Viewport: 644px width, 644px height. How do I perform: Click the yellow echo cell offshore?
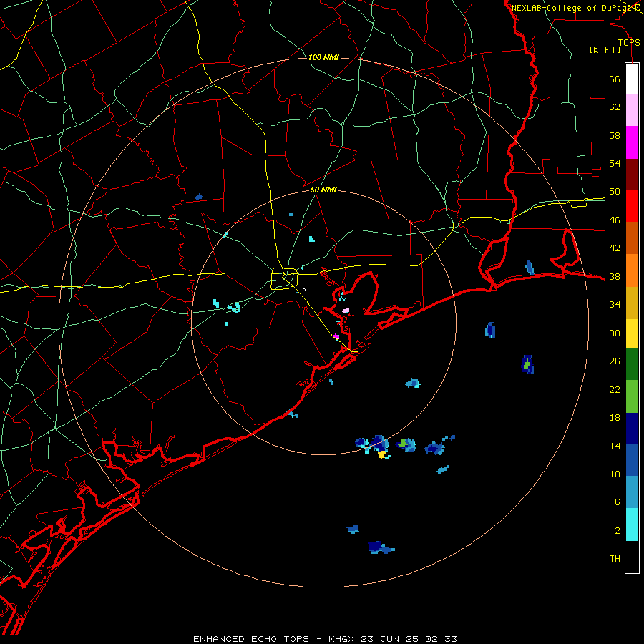tap(383, 454)
